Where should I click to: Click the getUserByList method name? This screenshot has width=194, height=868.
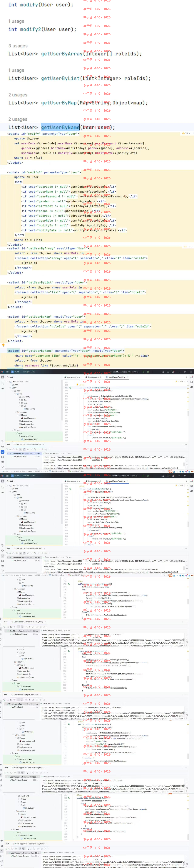point(60,79)
